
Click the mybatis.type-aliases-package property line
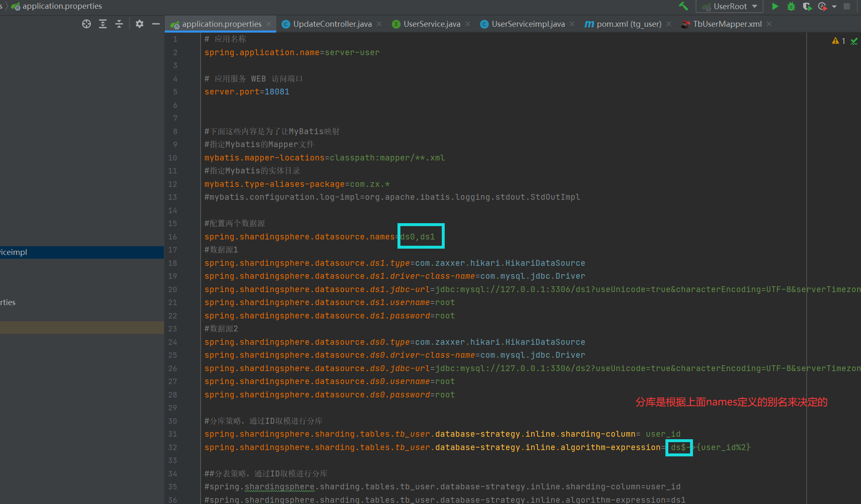pyautogui.click(x=297, y=184)
